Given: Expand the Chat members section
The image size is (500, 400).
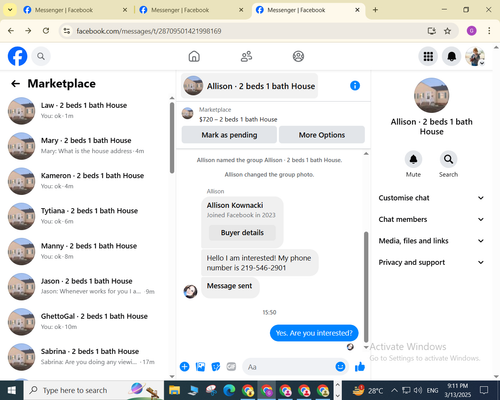Looking at the screenshot, I should (431, 219).
